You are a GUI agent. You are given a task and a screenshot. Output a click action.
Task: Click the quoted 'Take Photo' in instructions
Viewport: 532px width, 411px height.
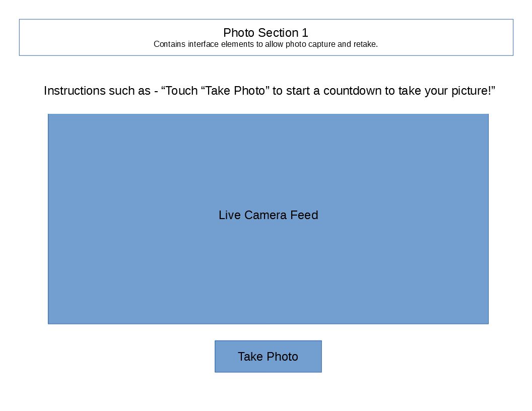pyautogui.click(x=235, y=91)
